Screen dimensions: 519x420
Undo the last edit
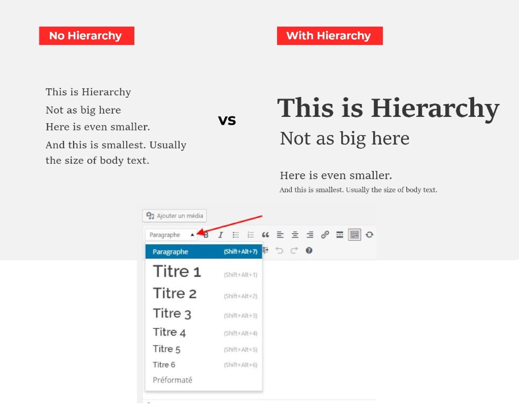coord(279,250)
